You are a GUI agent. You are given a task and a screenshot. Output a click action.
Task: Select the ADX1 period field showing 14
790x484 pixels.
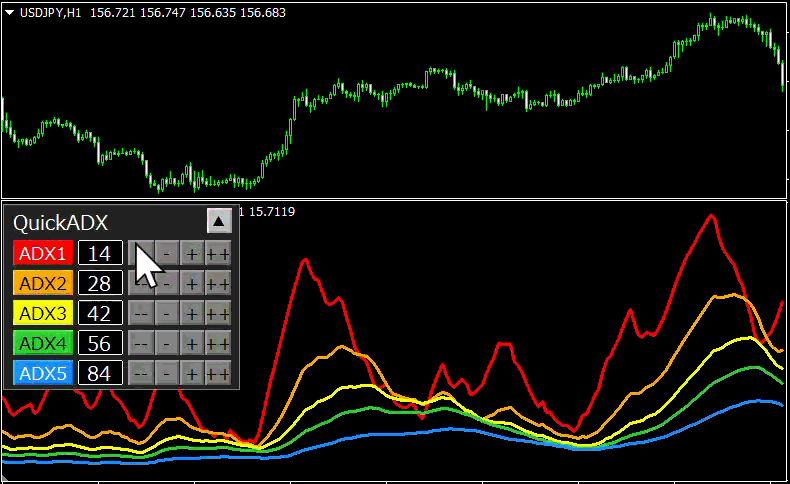100,253
